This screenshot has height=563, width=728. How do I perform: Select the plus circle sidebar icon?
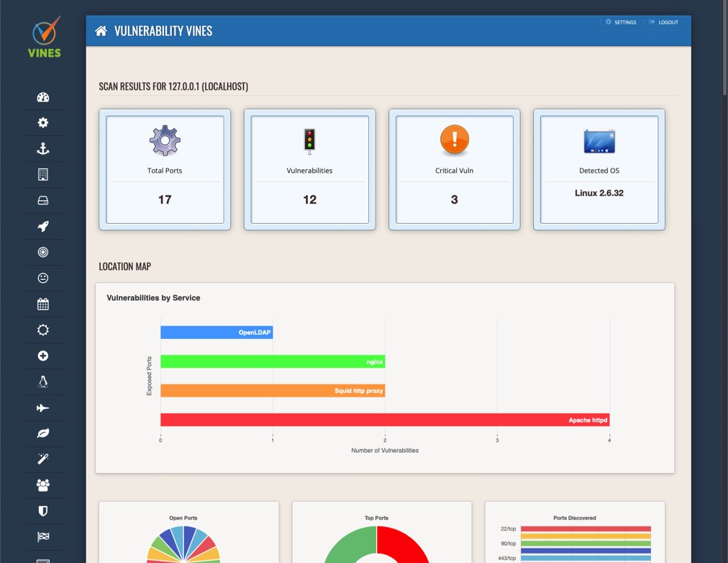43,356
